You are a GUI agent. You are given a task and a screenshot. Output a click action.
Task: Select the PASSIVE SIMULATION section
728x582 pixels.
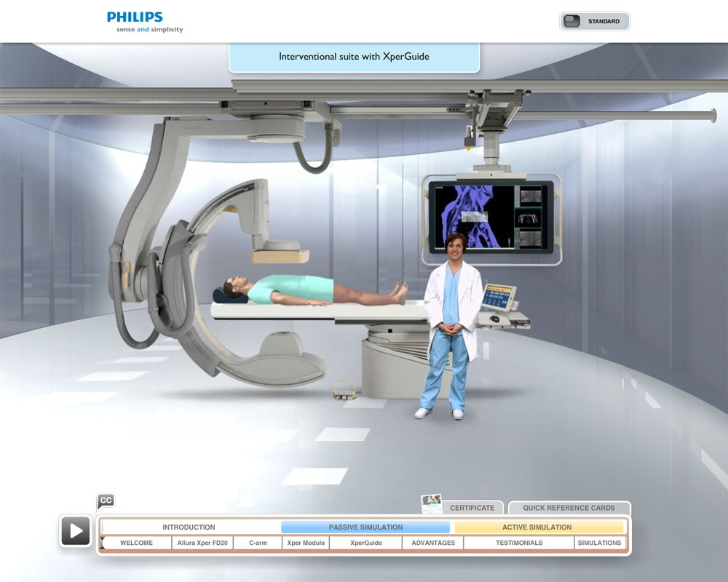pyautogui.click(x=366, y=527)
